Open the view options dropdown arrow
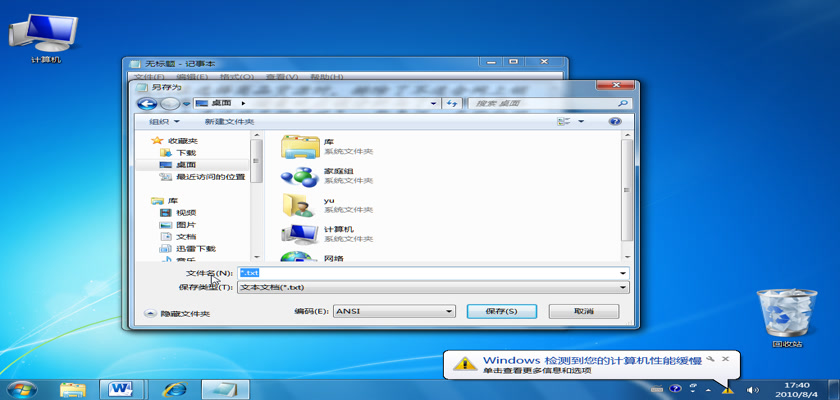The image size is (840, 400). (581, 121)
